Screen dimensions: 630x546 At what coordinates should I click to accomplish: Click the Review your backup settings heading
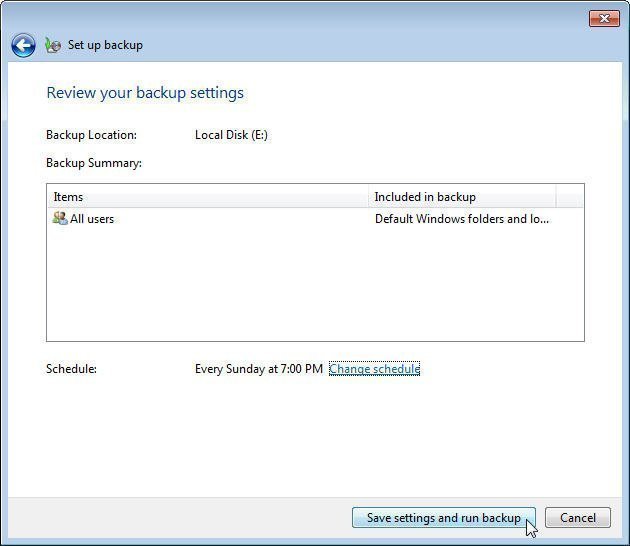(x=145, y=93)
